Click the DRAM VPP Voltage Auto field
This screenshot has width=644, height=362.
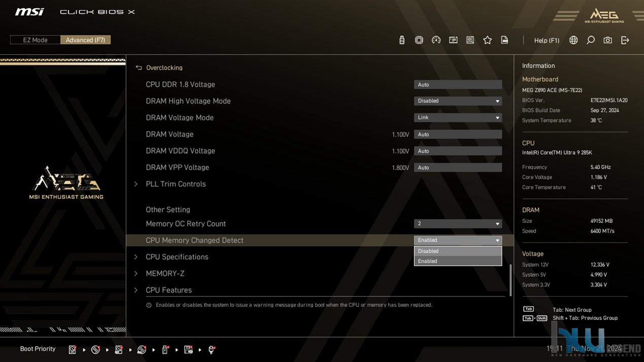(x=458, y=167)
